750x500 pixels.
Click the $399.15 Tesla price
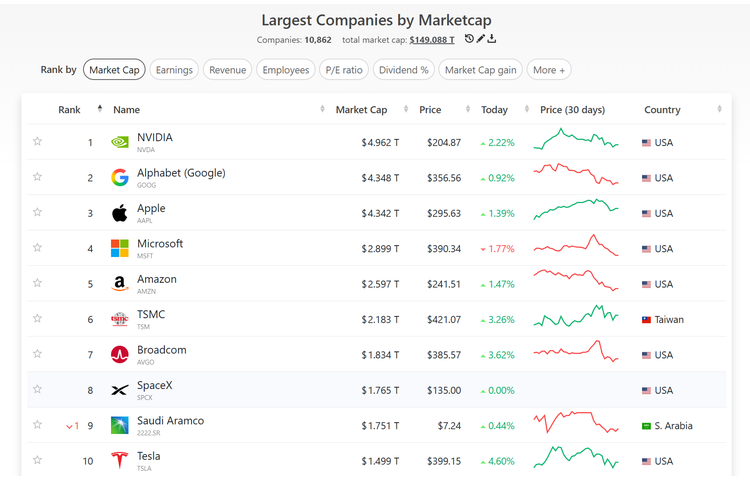[444, 461]
